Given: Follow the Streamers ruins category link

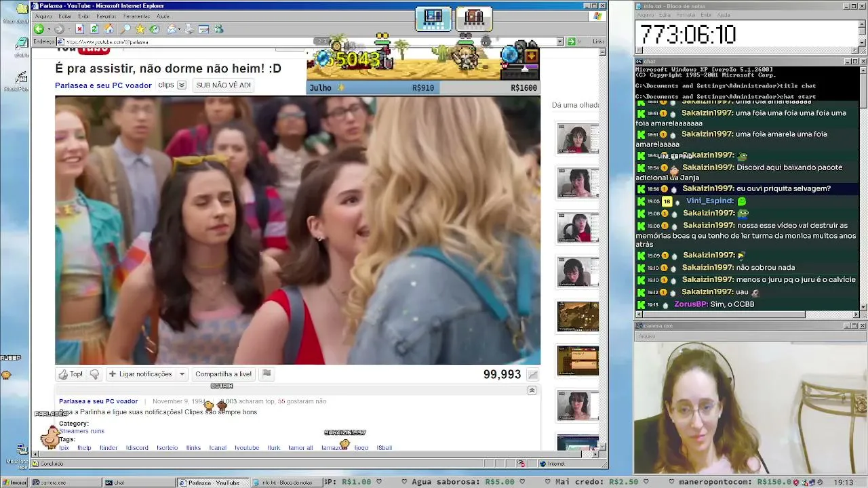Looking at the screenshot, I should pos(81,431).
